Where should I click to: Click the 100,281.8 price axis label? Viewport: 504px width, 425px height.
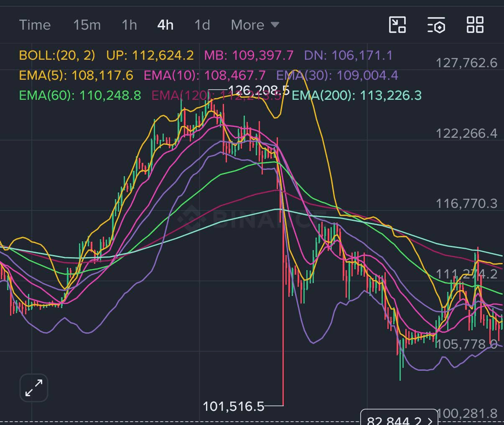pyautogui.click(x=466, y=414)
